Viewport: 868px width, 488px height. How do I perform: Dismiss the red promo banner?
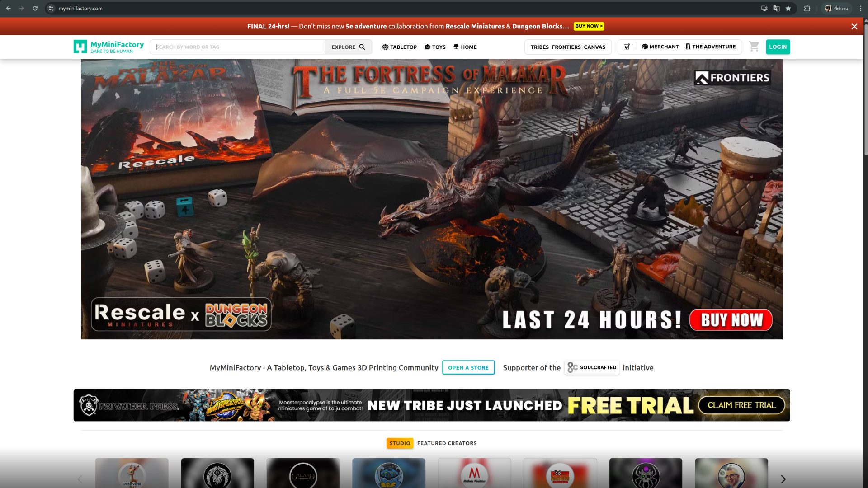(x=854, y=27)
